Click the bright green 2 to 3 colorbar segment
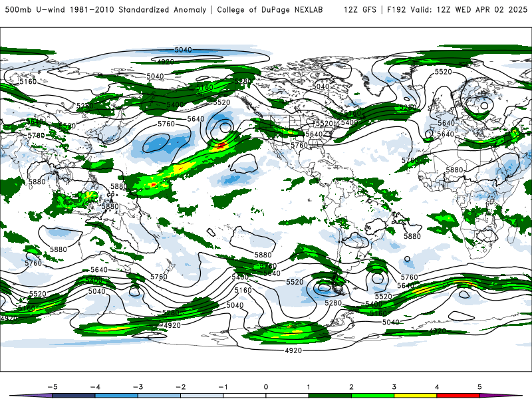Viewport: 532px width, 399px height. (x=373, y=396)
